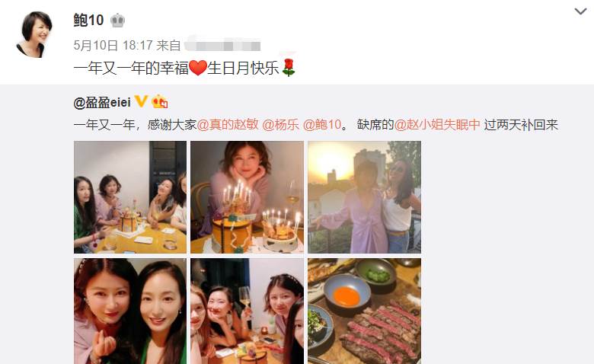This screenshot has height=364, width=594.
Task: Open the @盈盈eiei author link
Action: (x=102, y=102)
